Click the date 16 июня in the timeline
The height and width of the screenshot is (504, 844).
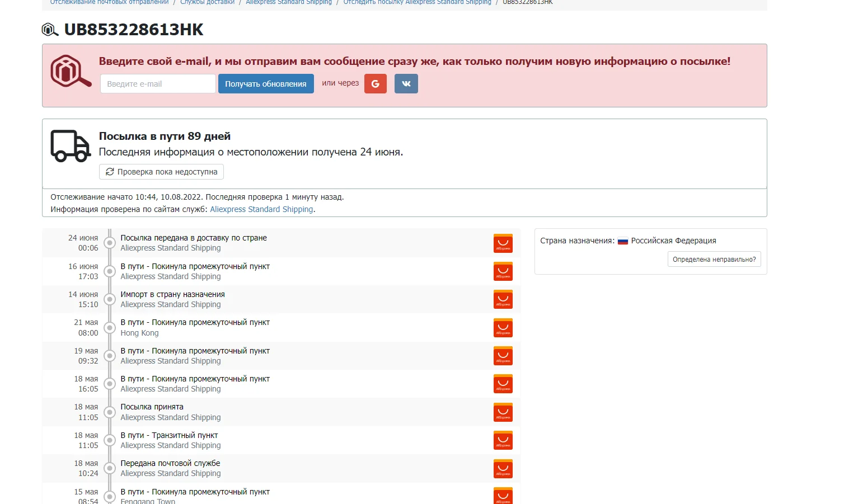click(83, 266)
